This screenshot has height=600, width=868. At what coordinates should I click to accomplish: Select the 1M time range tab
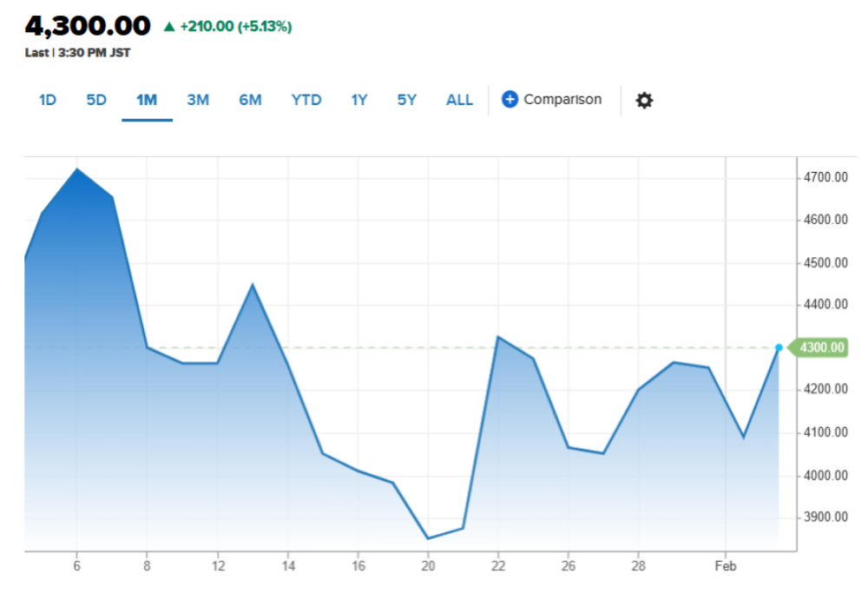pyautogui.click(x=147, y=100)
